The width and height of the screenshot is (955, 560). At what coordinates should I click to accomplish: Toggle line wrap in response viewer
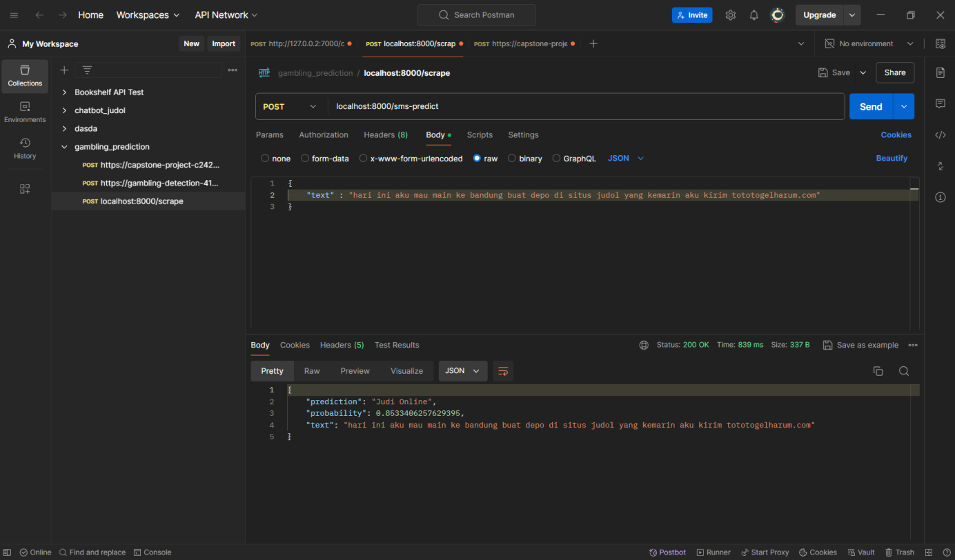(x=503, y=371)
